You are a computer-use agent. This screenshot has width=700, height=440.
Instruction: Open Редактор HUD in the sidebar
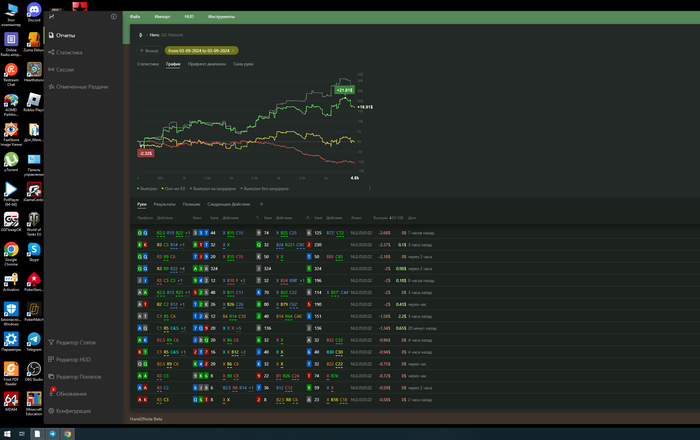(74, 359)
